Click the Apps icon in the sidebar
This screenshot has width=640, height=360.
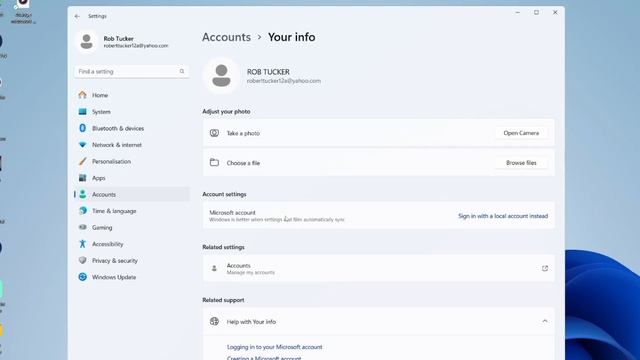point(82,178)
